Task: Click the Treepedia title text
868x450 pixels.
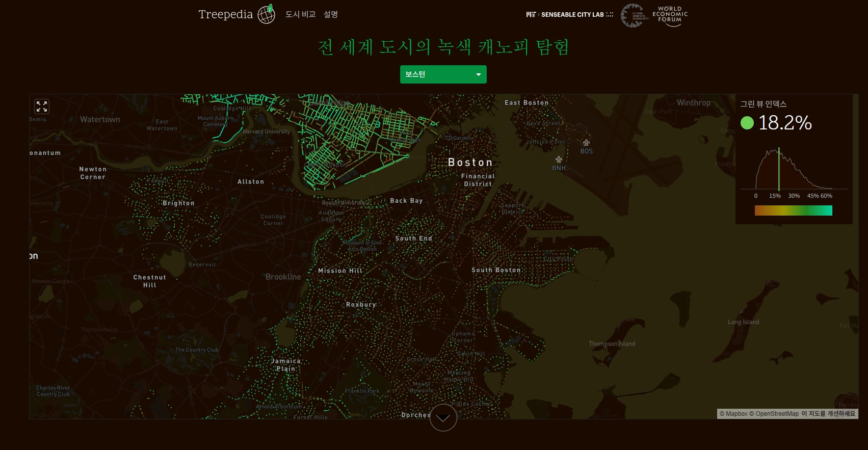Action: (x=226, y=14)
